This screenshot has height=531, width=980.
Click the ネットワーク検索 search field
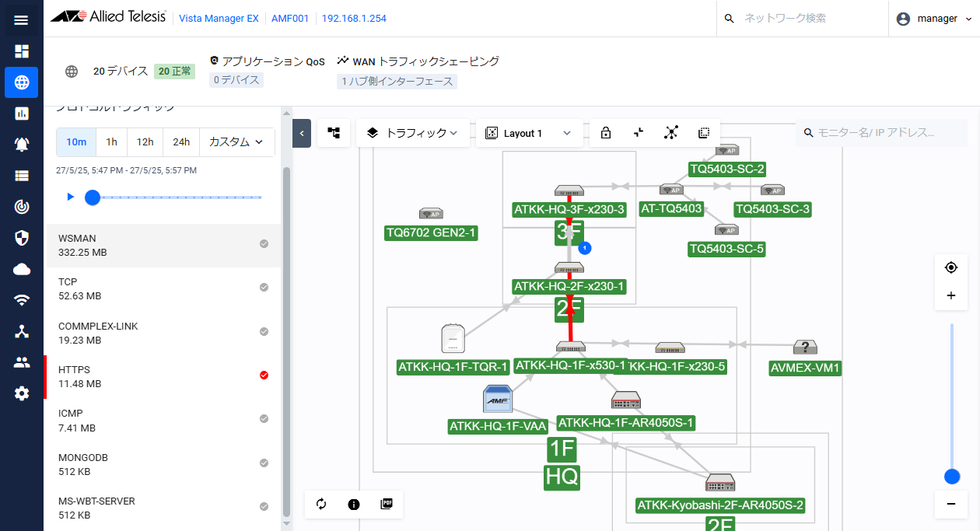802,19
